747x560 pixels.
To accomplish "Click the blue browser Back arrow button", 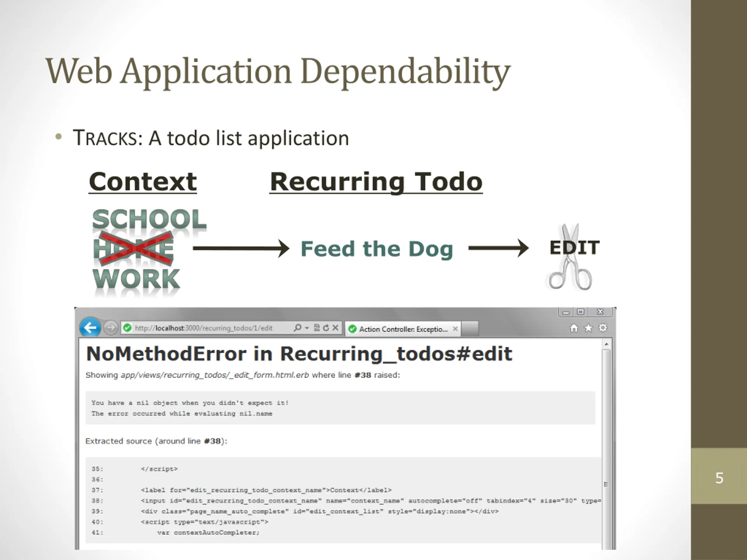I will coord(90,328).
